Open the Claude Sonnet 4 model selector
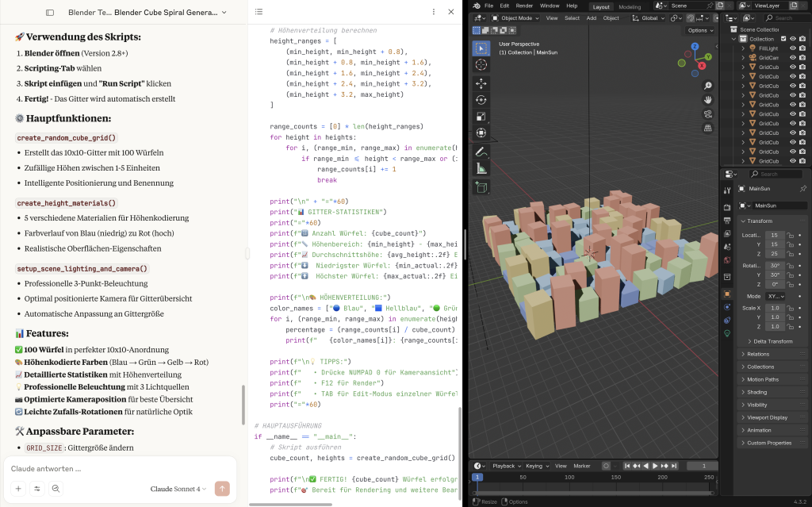The height and width of the screenshot is (507, 812). pos(178,489)
